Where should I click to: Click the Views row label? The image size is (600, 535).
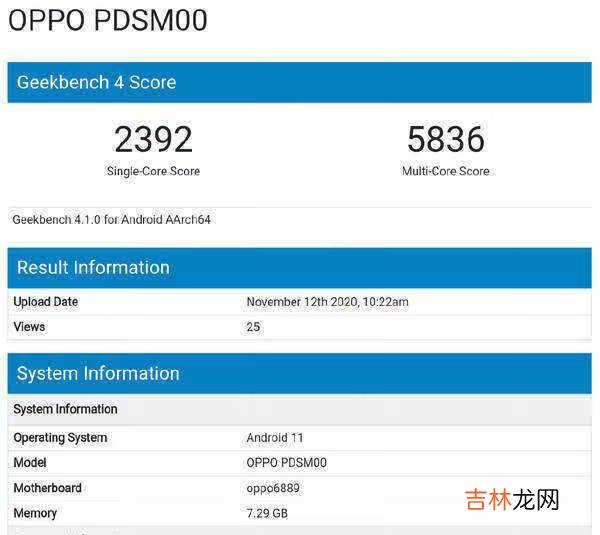(29, 327)
